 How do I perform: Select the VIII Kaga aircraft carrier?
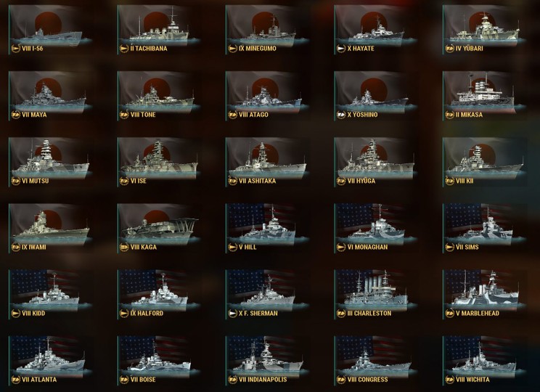pyautogui.click(x=159, y=228)
